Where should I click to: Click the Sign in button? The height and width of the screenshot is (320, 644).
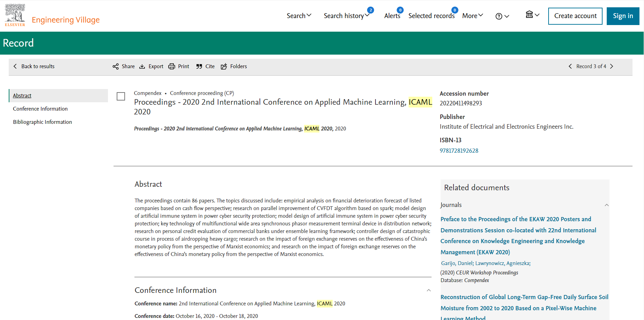click(623, 16)
